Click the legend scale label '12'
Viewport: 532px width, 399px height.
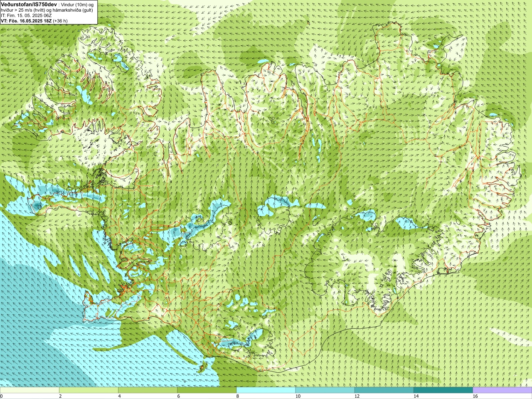tap(357, 396)
